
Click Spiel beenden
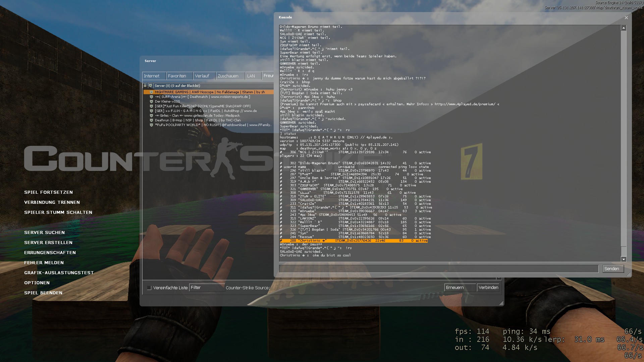point(43,293)
